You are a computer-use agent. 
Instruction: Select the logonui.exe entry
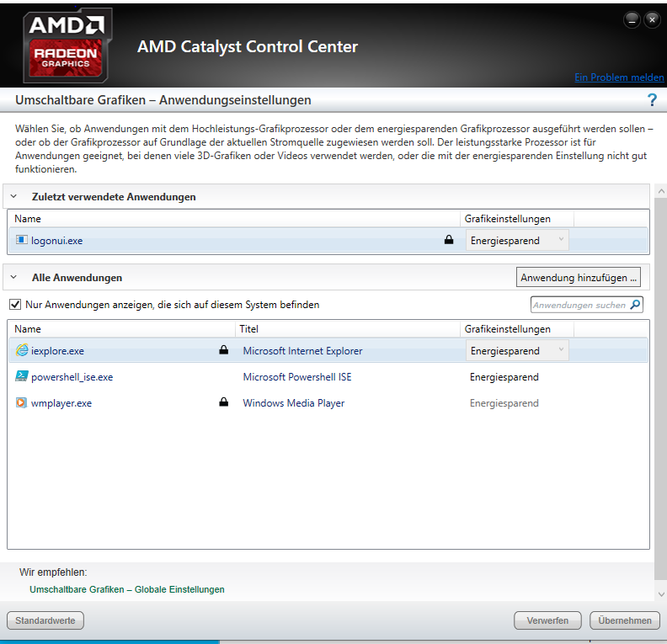[x=328, y=240]
